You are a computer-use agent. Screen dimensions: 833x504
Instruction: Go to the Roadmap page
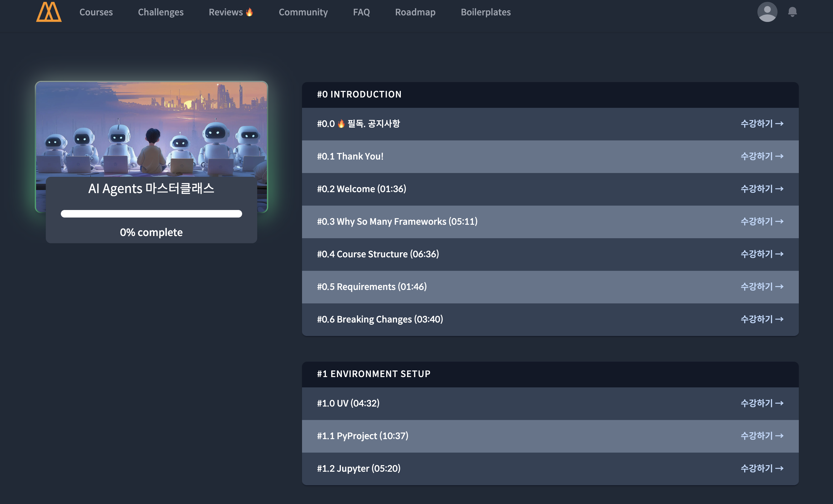point(415,12)
